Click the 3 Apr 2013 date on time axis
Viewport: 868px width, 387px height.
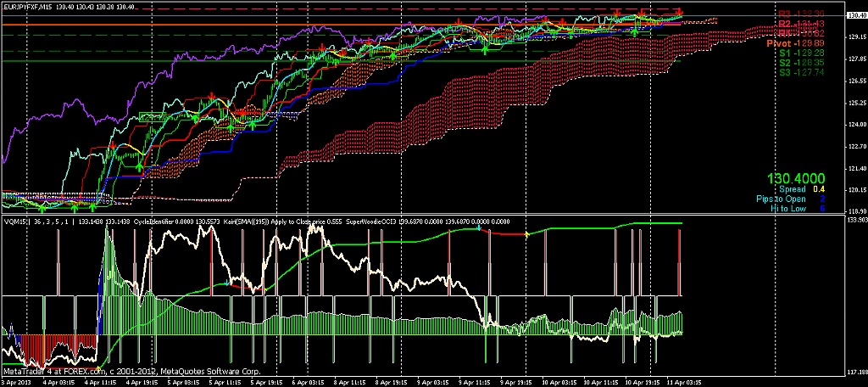pos(17,382)
